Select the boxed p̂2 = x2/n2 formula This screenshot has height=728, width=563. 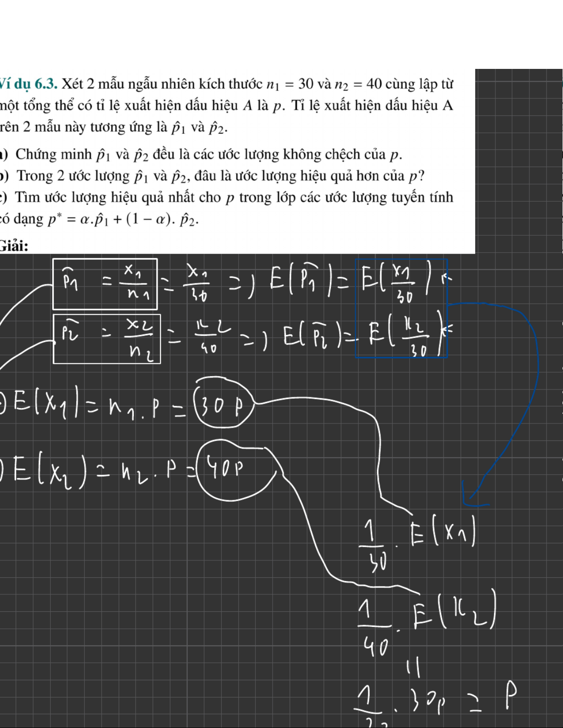click(x=107, y=339)
